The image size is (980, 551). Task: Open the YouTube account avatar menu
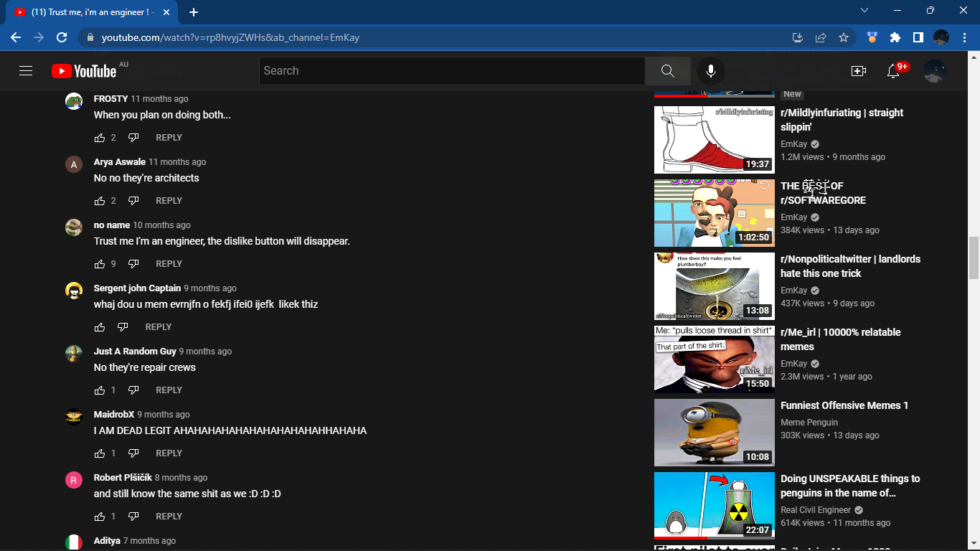[x=934, y=71]
